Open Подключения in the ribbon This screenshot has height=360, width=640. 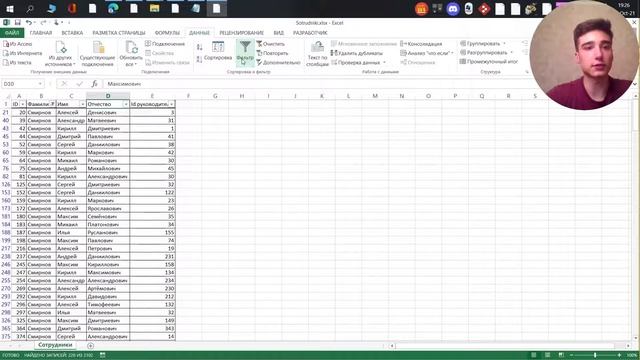pos(165,44)
